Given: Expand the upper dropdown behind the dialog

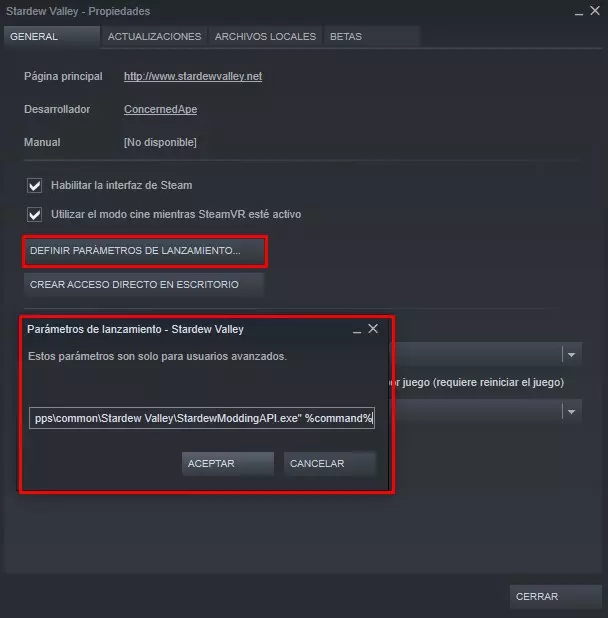Looking at the screenshot, I should tap(571, 355).
